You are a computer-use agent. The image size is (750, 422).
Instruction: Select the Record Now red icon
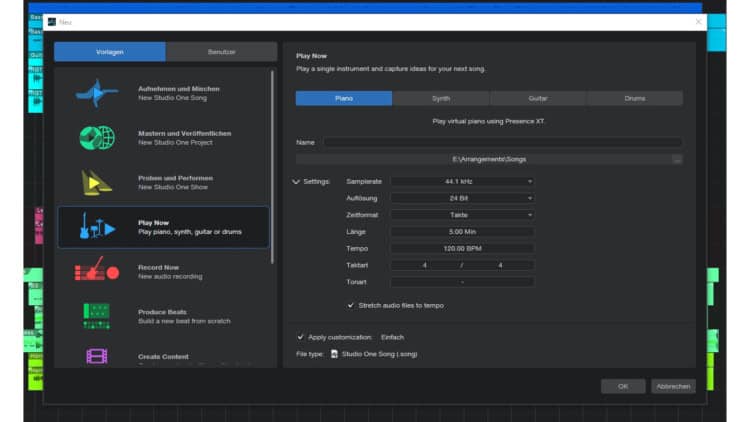coord(97,270)
